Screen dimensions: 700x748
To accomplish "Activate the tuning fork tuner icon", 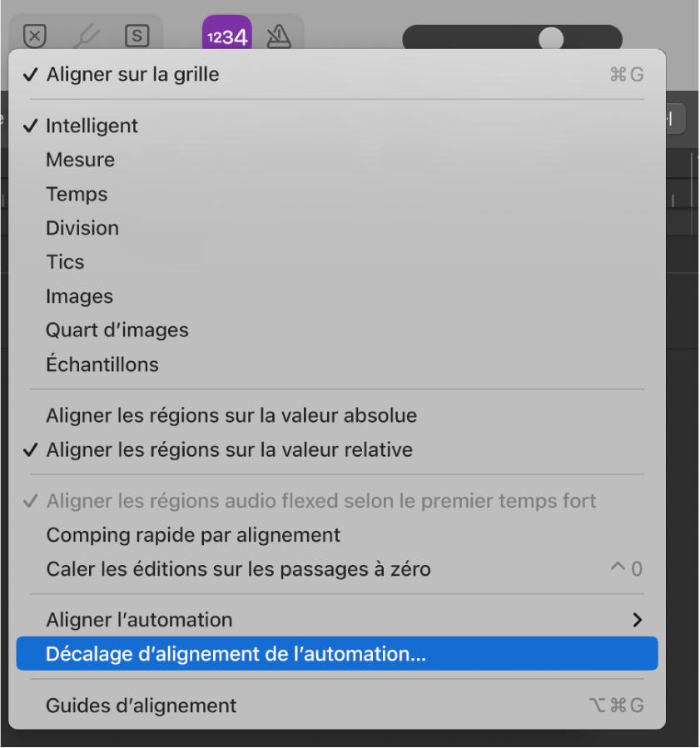I will point(87,37).
